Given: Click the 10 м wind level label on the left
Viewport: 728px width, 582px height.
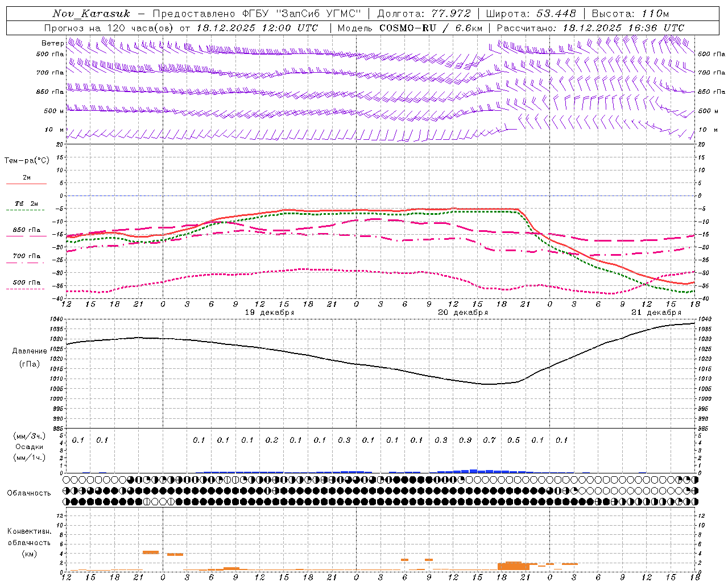Looking at the screenshot, I should coord(54,130).
